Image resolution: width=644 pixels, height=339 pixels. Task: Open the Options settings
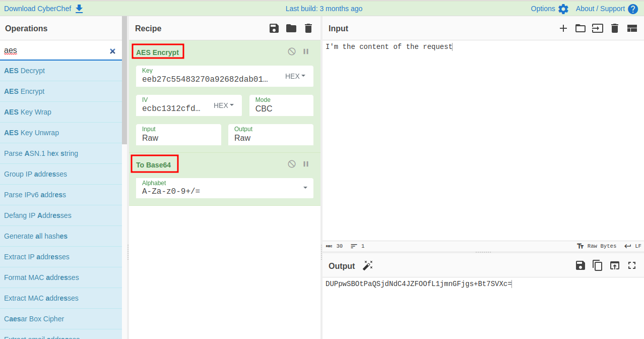click(549, 9)
